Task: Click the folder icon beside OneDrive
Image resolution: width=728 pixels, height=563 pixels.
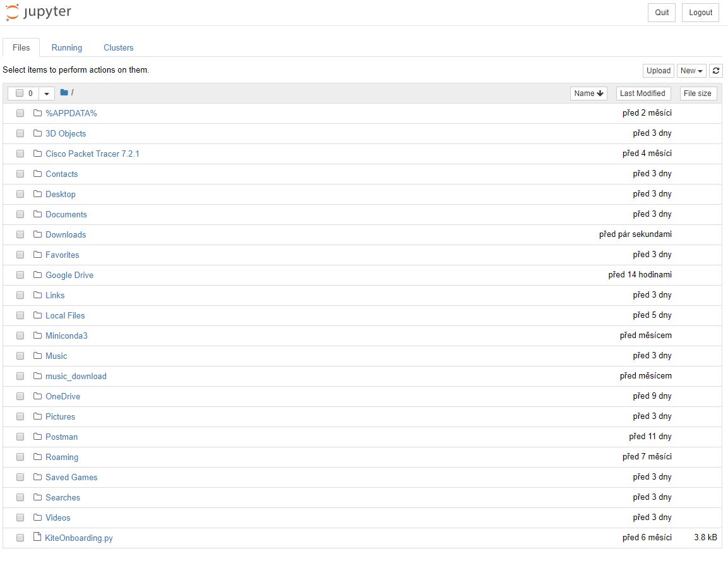Action: [38, 396]
